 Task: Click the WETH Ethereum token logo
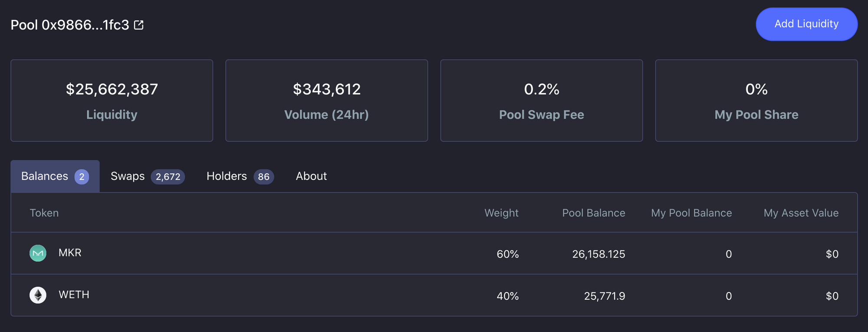tap(38, 295)
